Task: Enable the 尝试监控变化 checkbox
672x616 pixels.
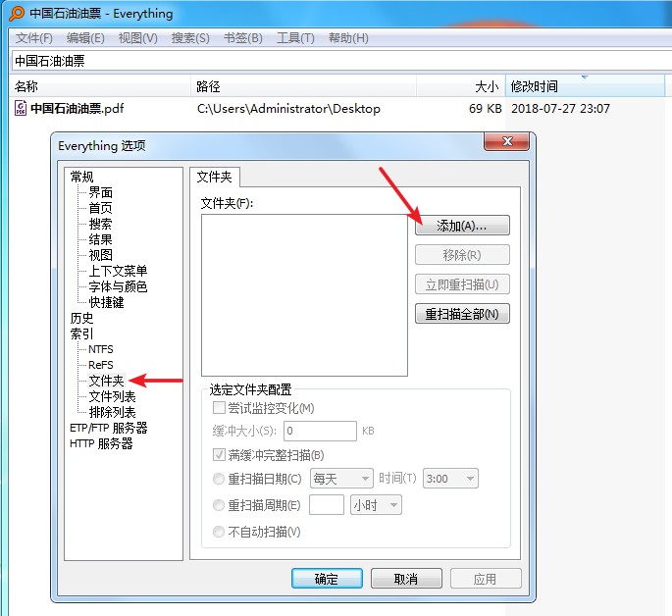Action: click(x=220, y=408)
